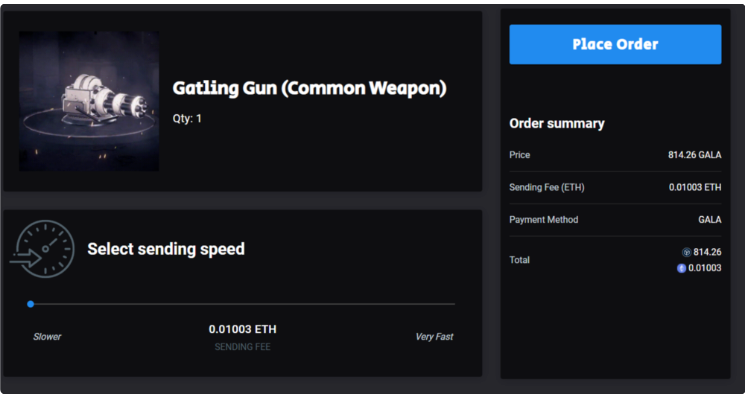Viewport: 745px width, 397px height.
Task: Click the middle of the speed slider track
Action: (243, 304)
